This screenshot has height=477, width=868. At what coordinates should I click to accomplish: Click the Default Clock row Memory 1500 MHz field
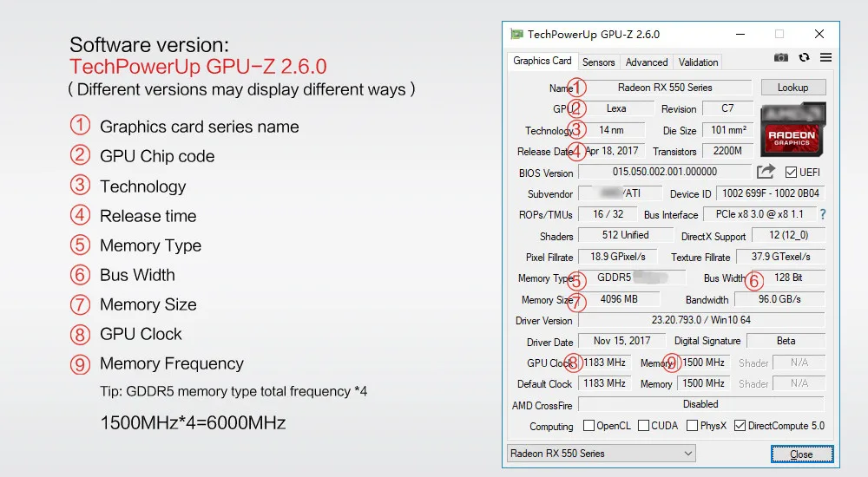coord(703,383)
